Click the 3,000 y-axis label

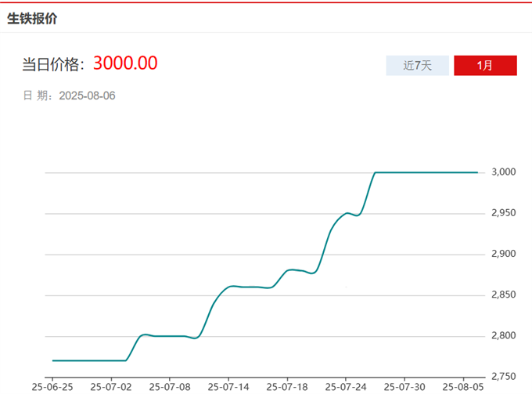(x=505, y=172)
